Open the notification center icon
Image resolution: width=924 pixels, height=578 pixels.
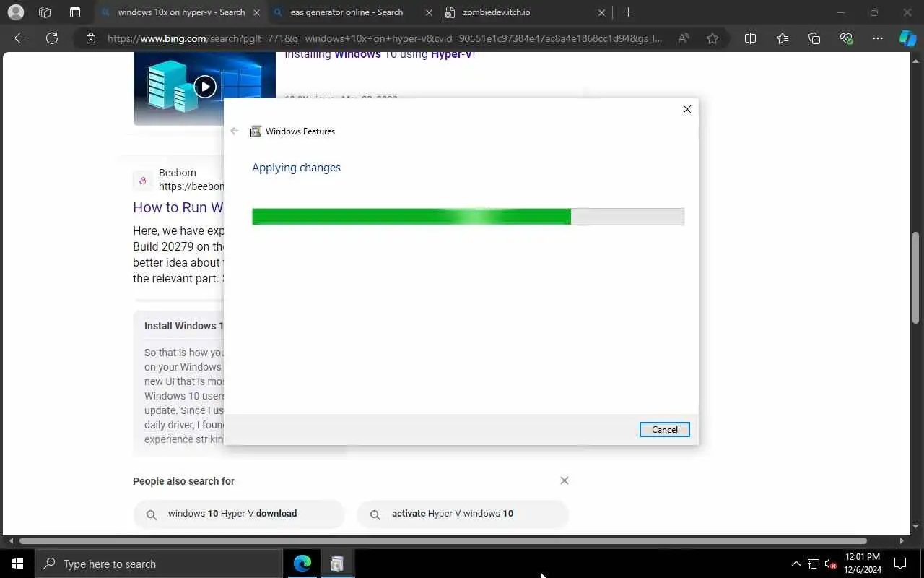[x=900, y=564]
